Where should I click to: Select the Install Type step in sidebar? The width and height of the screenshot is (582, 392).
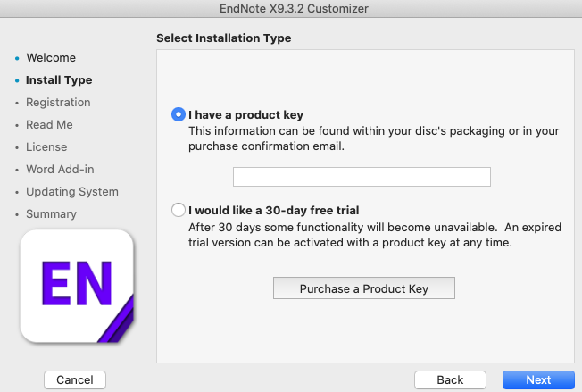click(59, 79)
